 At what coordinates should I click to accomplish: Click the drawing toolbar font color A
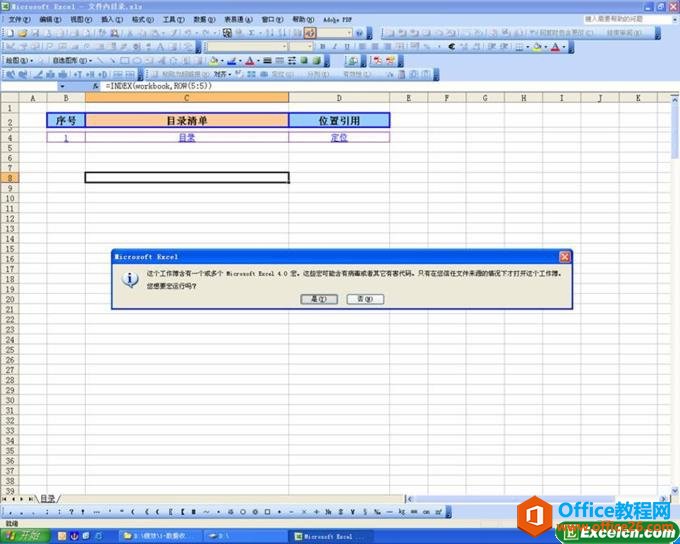click(x=249, y=61)
